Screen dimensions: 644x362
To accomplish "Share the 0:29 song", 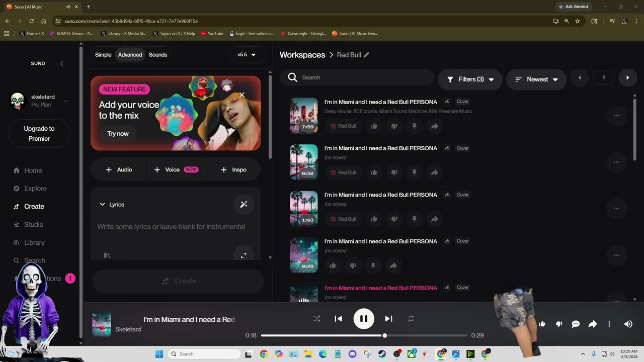I will pyautogui.click(x=393, y=265).
